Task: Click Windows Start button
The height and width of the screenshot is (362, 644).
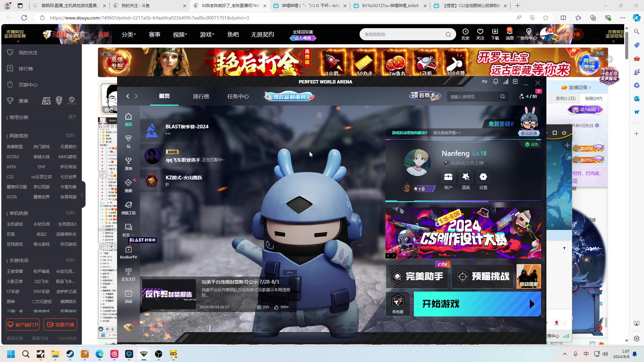Action: point(11,354)
